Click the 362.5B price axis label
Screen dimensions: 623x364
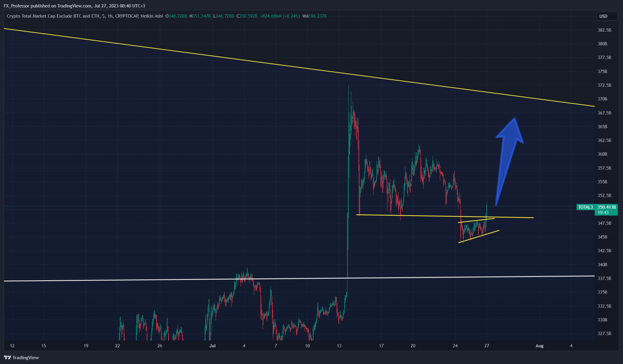(x=604, y=140)
